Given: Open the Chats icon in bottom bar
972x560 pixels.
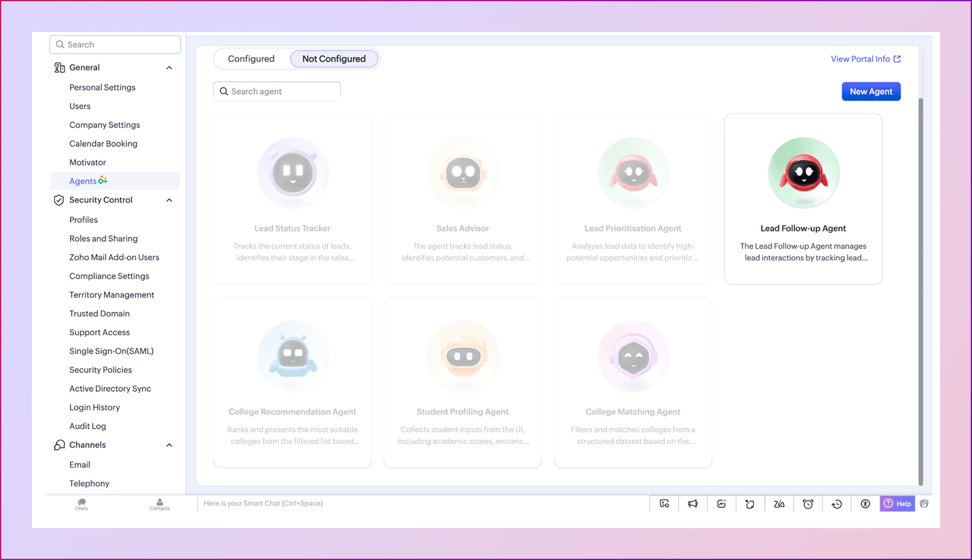Looking at the screenshot, I should pyautogui.click(x=82, y=504).
